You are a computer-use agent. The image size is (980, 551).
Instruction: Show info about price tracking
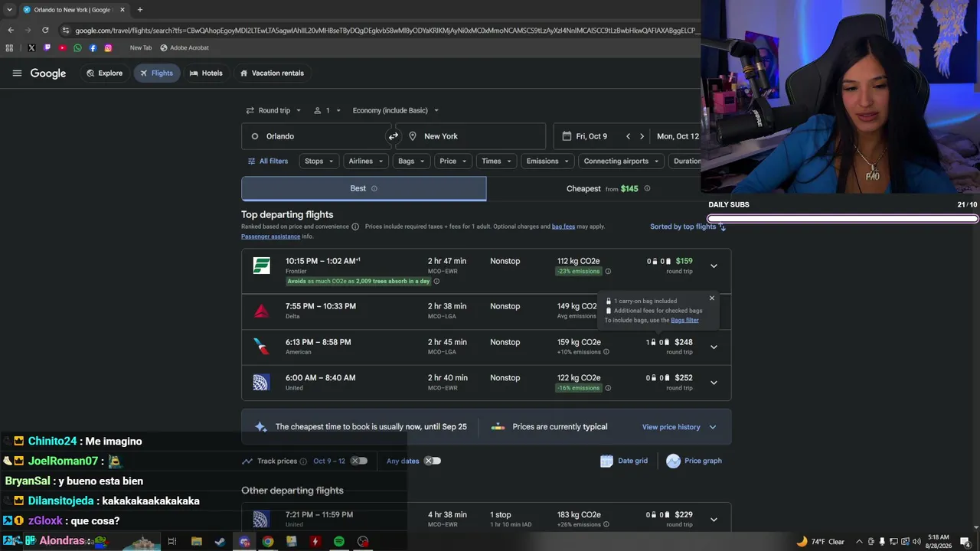(x=303, y=461)
